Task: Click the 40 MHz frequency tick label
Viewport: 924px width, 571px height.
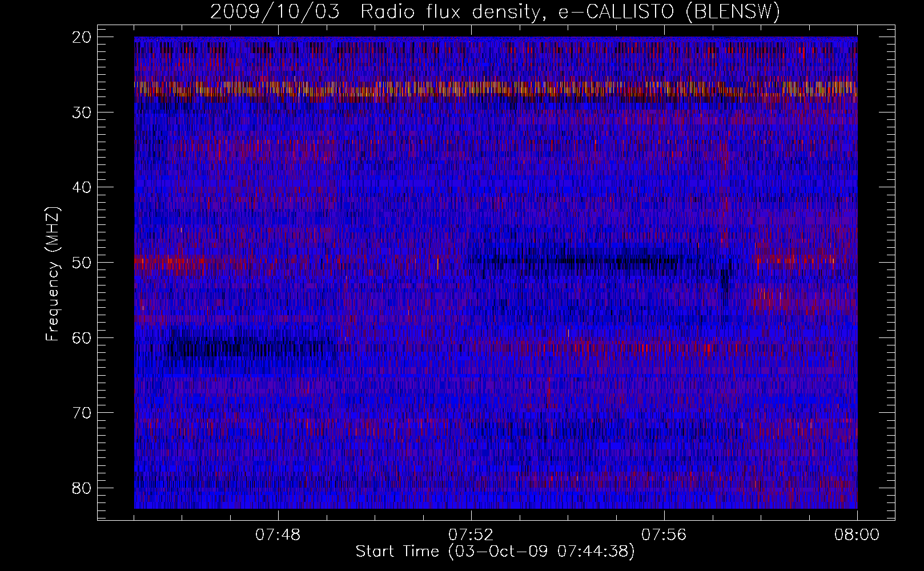Action: [82, 187]
